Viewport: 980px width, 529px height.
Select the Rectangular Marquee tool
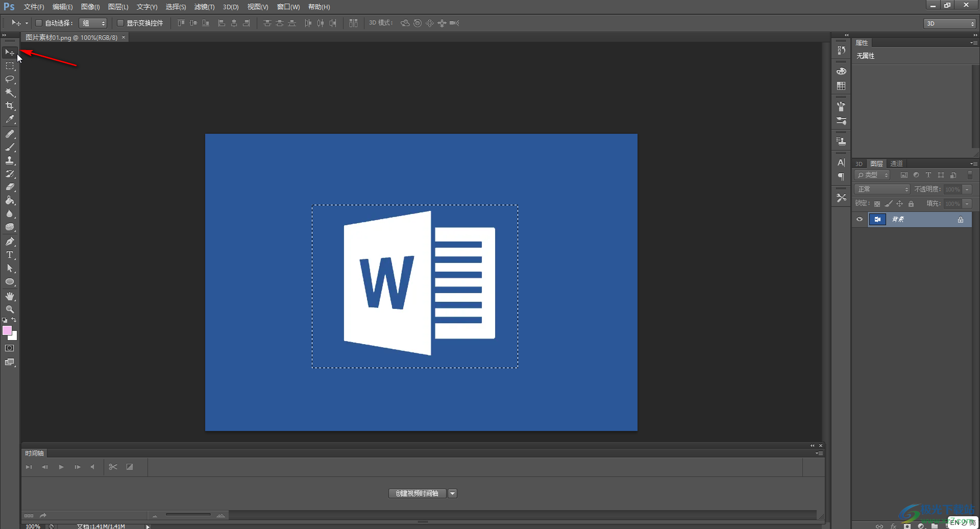point(10,66)
